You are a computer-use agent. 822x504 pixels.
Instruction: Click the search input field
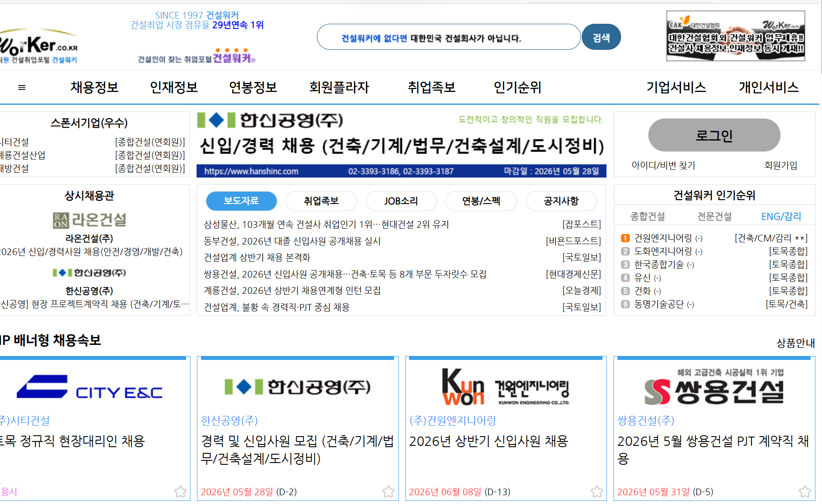tap(448, 37)
